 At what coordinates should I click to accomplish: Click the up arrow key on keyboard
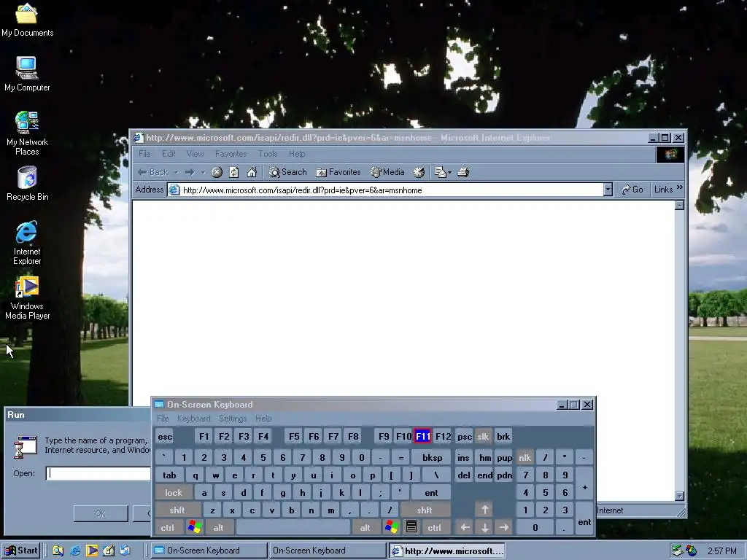point(484,510)
